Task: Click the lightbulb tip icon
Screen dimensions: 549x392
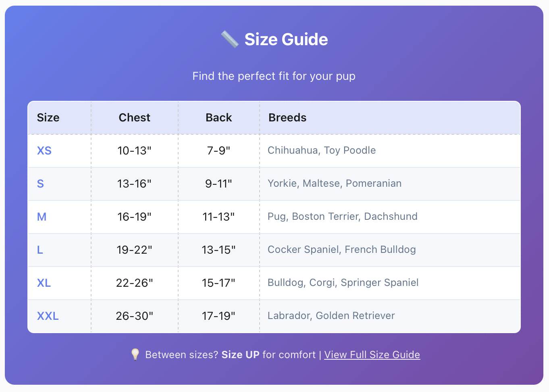Action: [x=135, y=354]
